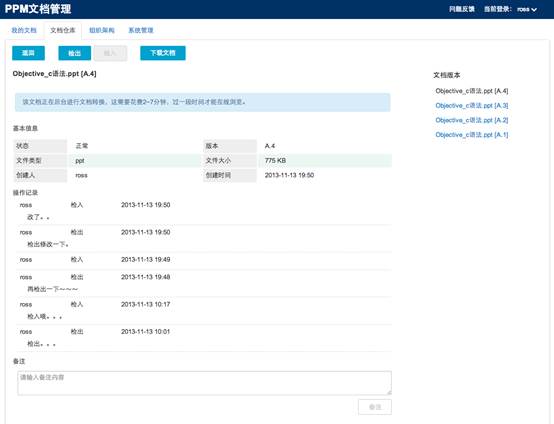Click into the 备注 remarks text area

204,383
